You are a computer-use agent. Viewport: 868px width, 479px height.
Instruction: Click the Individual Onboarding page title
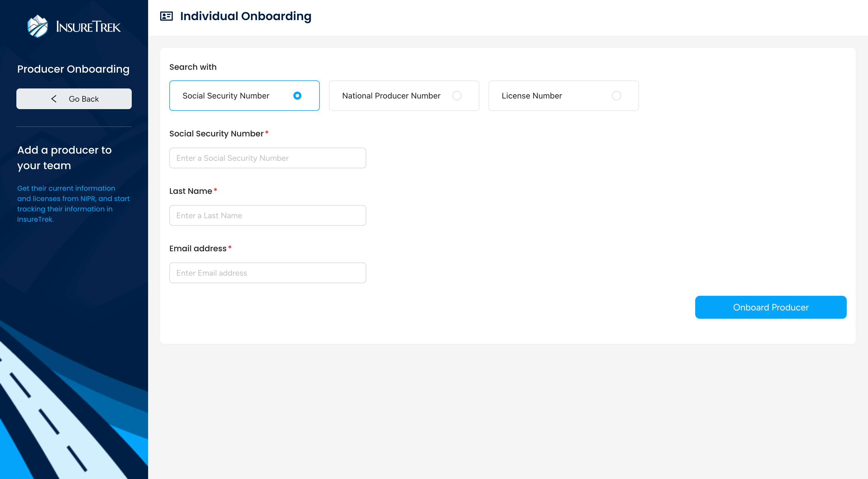pos(246,16)
